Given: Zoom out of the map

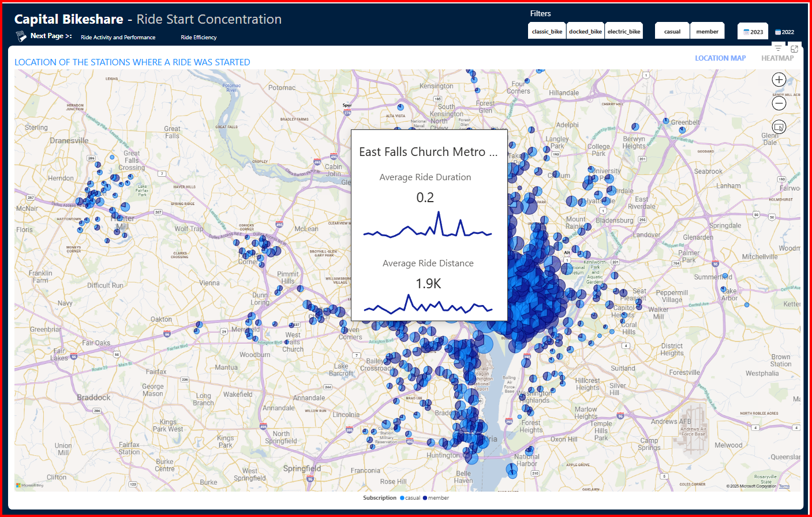Looking at the screenshot, I should pyautogui.click(x=779, y=103).
